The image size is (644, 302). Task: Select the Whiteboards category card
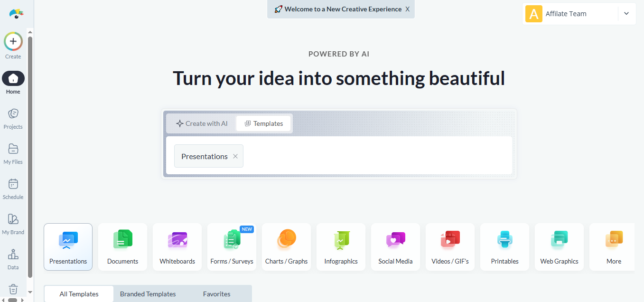point(177,247)
